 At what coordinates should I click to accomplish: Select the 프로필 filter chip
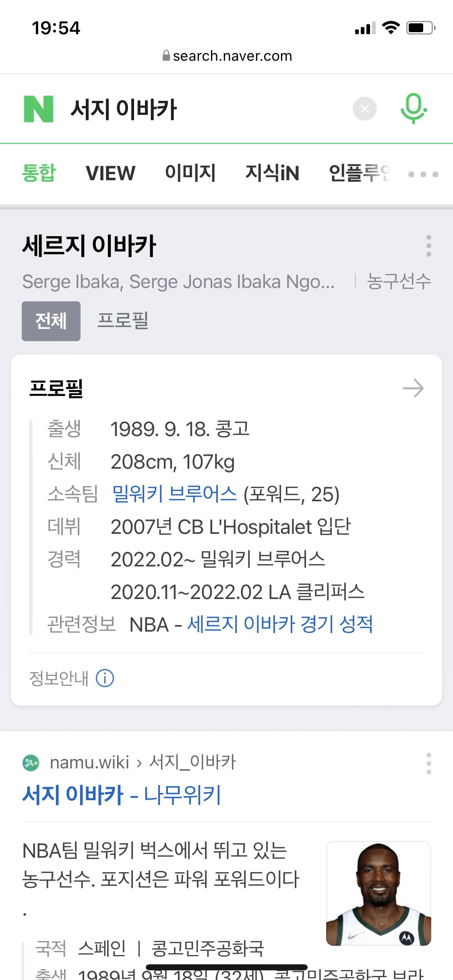tap(123, 321)
